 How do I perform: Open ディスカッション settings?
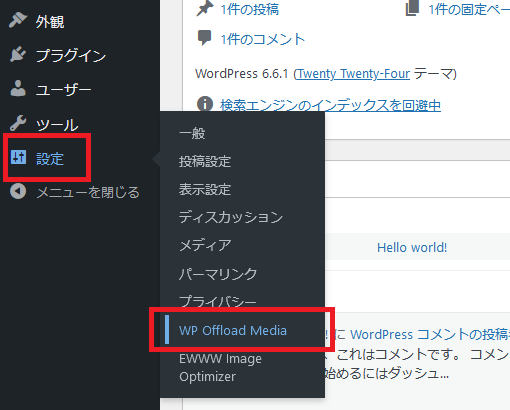click(231, 217)
